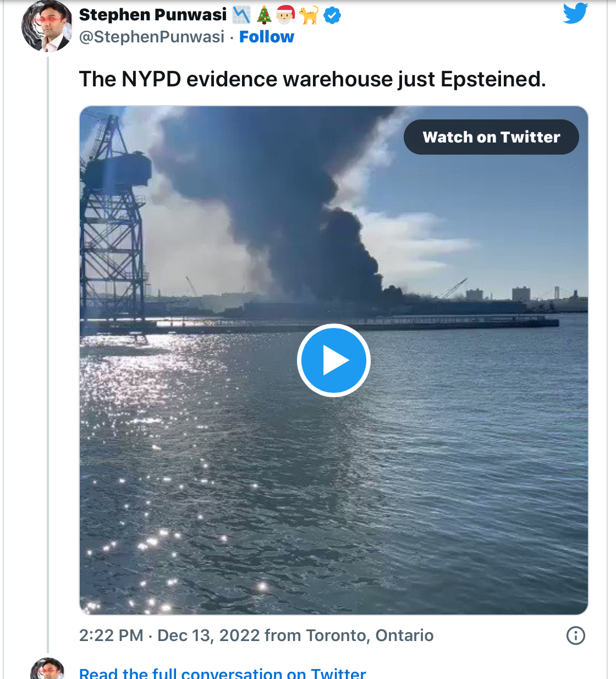
Task: Click the chart emoji beside the name
Action: 241,15
